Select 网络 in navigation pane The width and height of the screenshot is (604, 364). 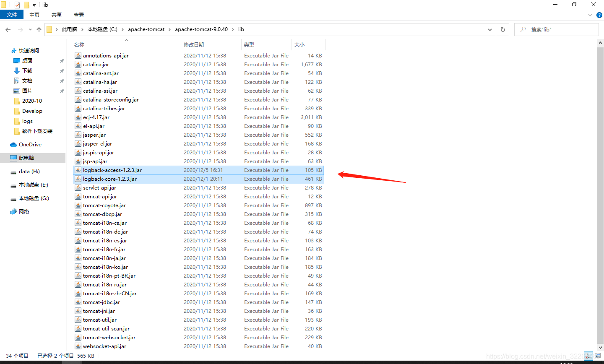pyautogui.click(x=24, y=212)
